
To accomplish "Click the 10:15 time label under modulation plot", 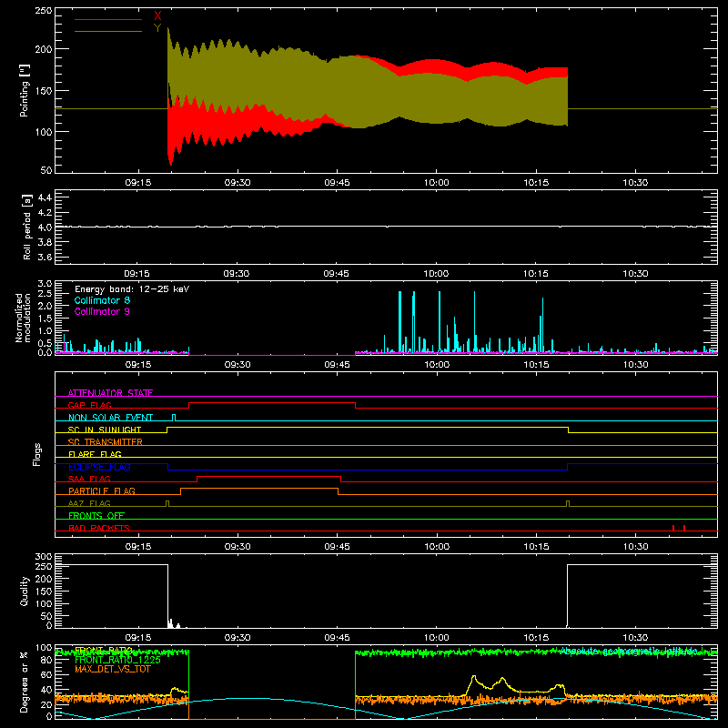I will click(536, 365).
